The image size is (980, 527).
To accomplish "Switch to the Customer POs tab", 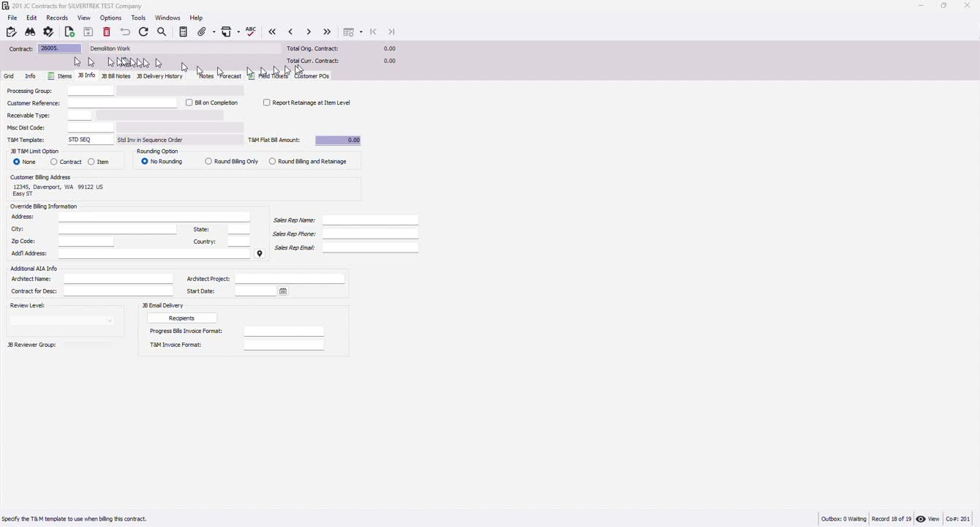I will (x=312, y=76).
